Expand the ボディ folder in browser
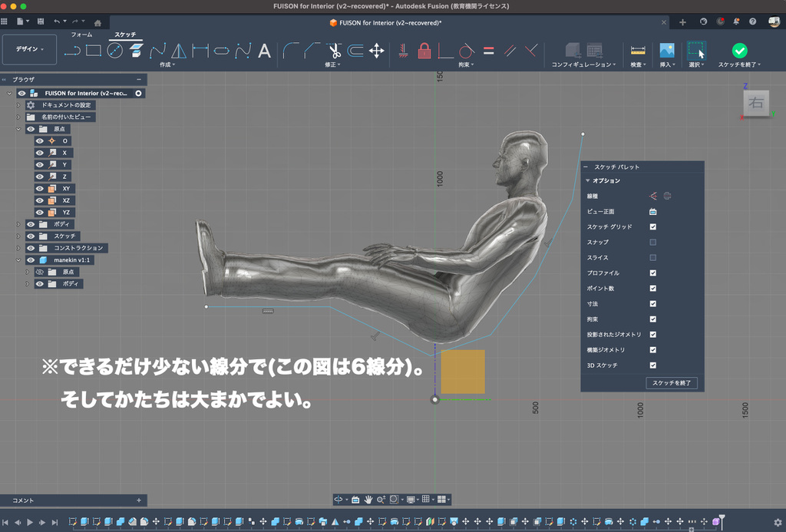The image size is (786, 532). (x=18, y=224)
